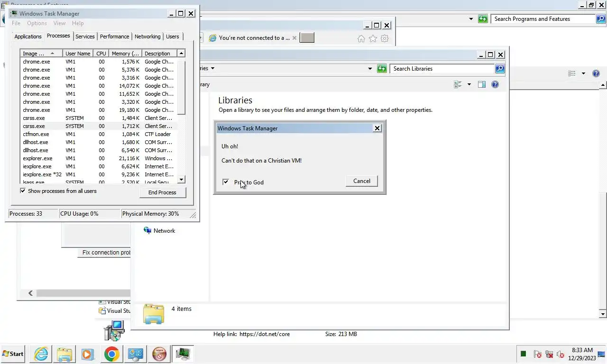
Task: Click the muted volume tray icon
Action: (x=561, y=354)
